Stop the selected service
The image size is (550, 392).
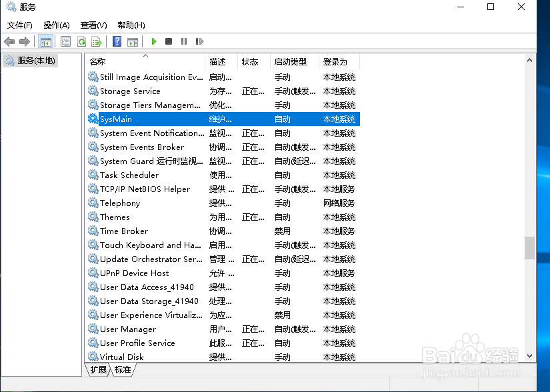pyautogui.click(x=169, y=41)
